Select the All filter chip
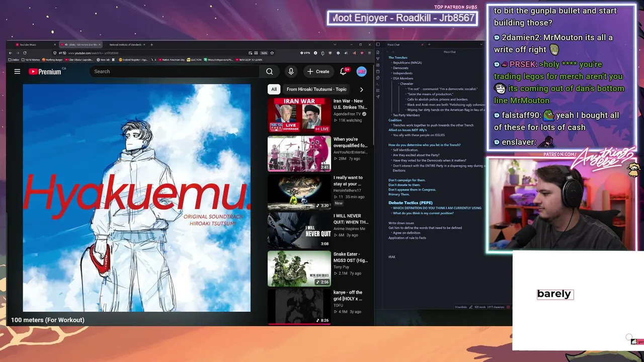The height and width of the screenshot is (362, 644). coord(274,89)
